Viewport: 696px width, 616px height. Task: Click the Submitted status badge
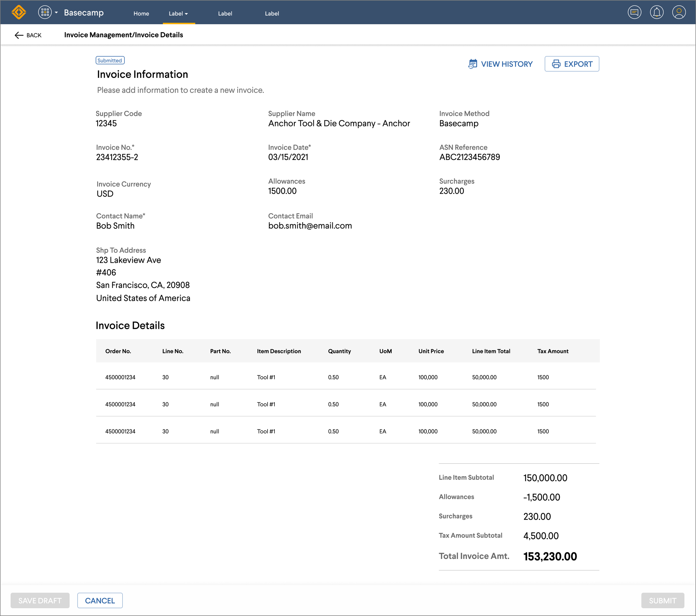click(110, 60)
